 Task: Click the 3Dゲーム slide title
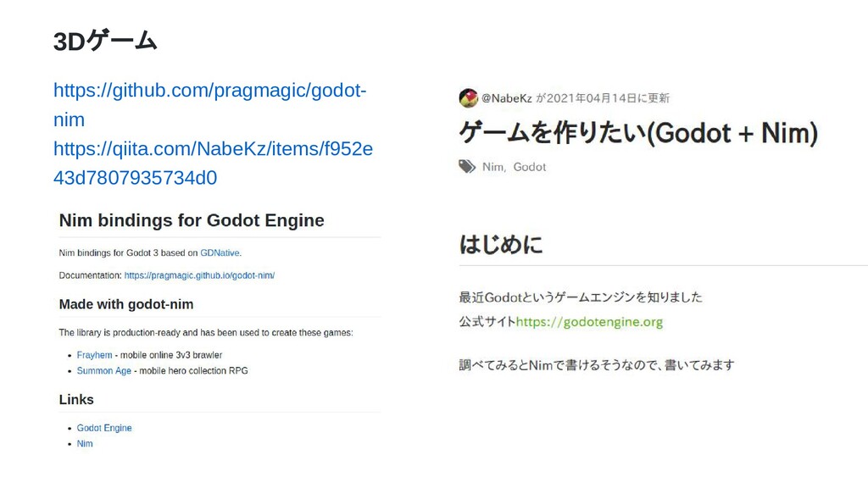(105, 41)
